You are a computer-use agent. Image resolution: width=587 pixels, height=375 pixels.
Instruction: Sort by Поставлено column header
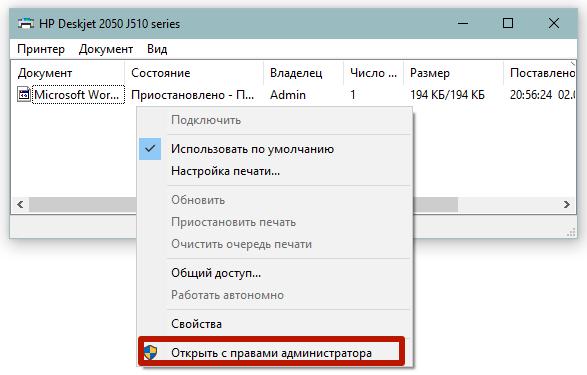pyautogui.click(x=539, y=73)
